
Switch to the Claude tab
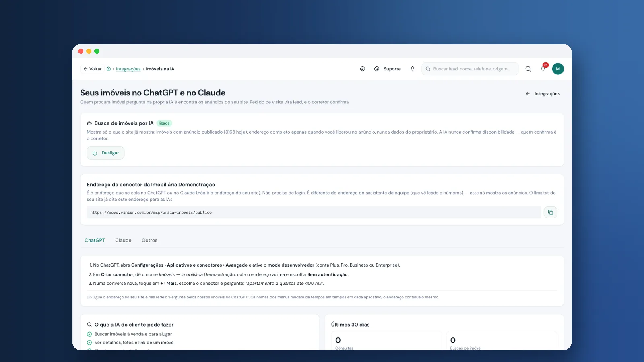coord(123,240)
